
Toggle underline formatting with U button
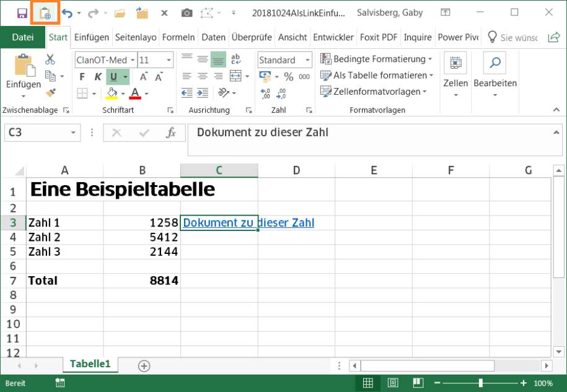tap(113, 77)
